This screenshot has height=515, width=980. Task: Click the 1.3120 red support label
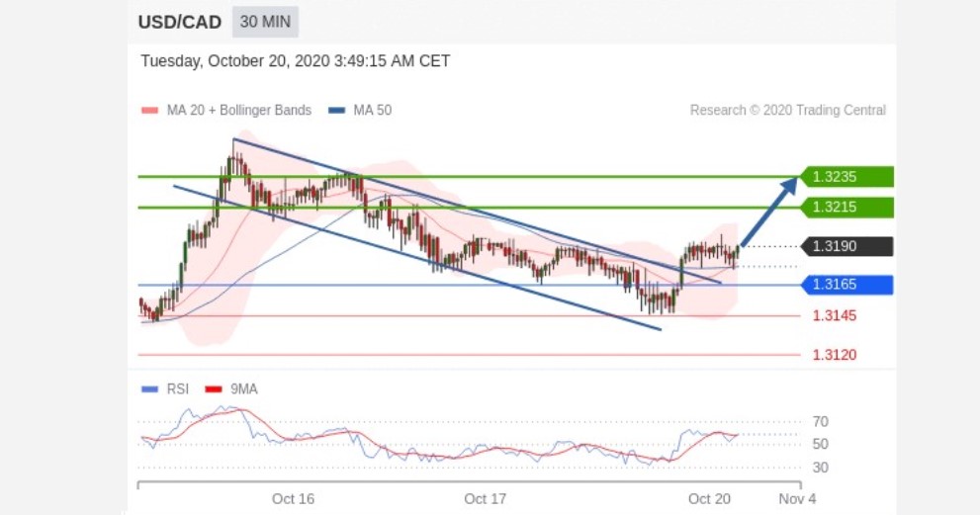click(835, 355)
